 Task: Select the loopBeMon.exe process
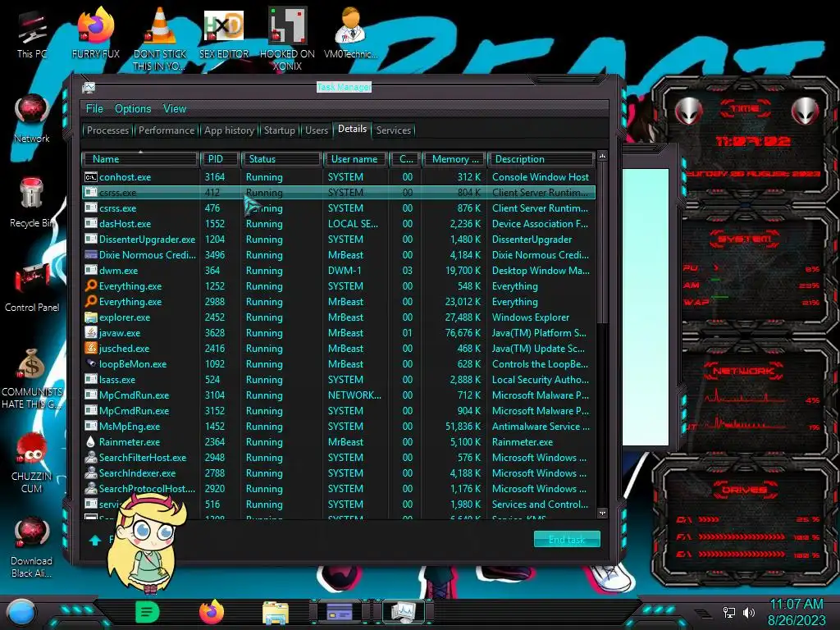point(339,364)
